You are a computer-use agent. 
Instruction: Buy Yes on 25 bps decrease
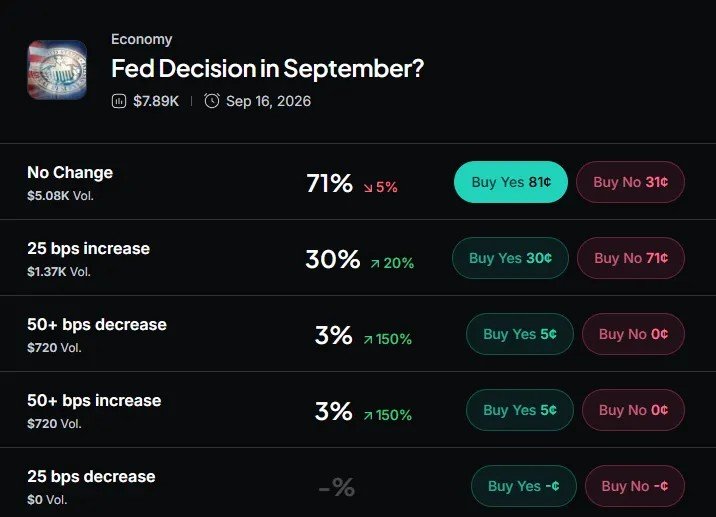coord(524,486)
